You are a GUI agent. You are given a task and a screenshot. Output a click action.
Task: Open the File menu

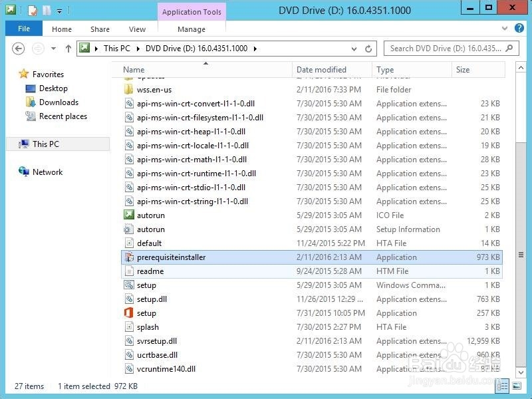point(24,29)
